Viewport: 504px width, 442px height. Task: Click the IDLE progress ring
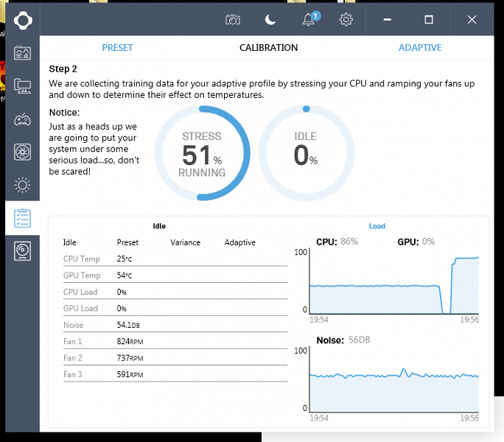click(x=306, y=154)
